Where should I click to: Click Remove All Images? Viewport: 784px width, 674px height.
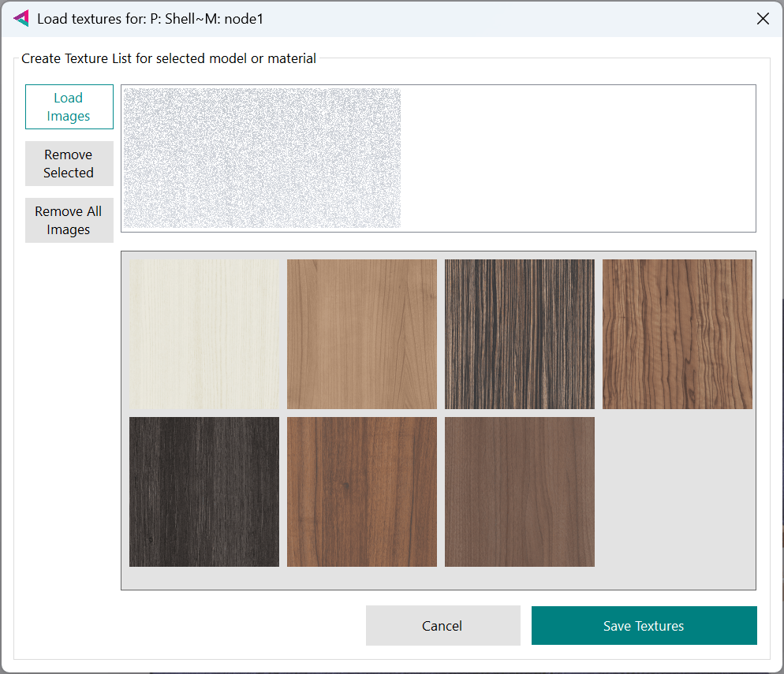click(69, 221)
